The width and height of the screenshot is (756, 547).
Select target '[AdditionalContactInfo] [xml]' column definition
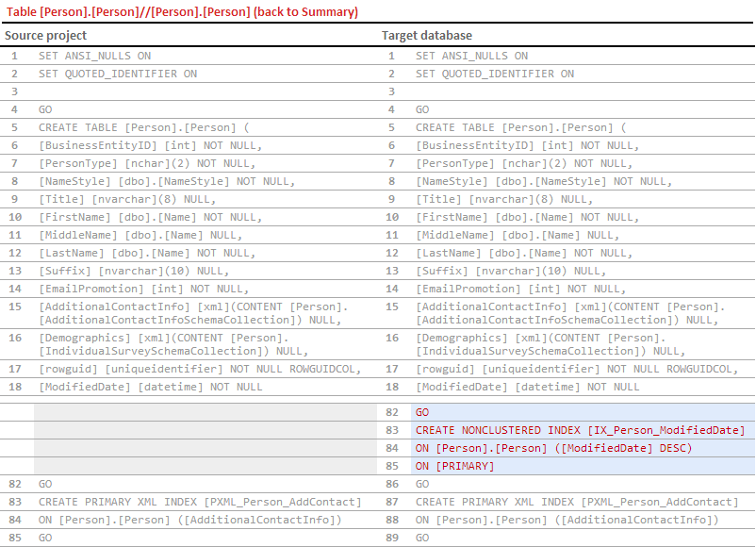pos(570,313)
